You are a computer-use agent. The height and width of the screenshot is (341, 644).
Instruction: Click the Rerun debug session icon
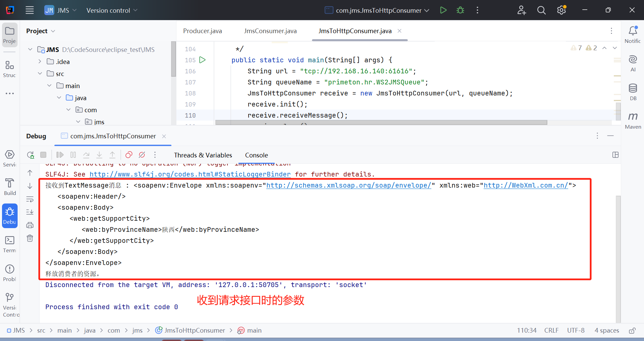31,155
